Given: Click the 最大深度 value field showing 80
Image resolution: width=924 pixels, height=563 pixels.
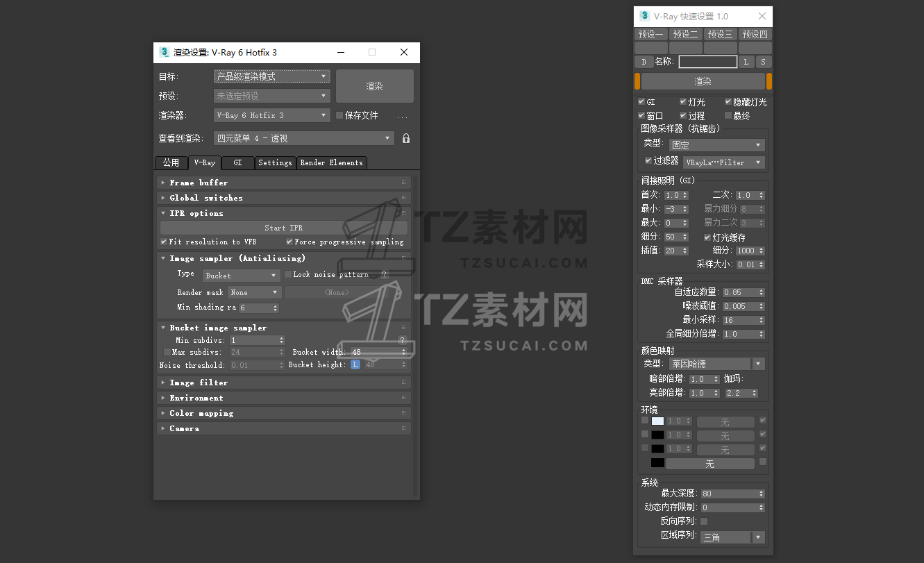Looking at the screenshot, I should tap(732, 494).
